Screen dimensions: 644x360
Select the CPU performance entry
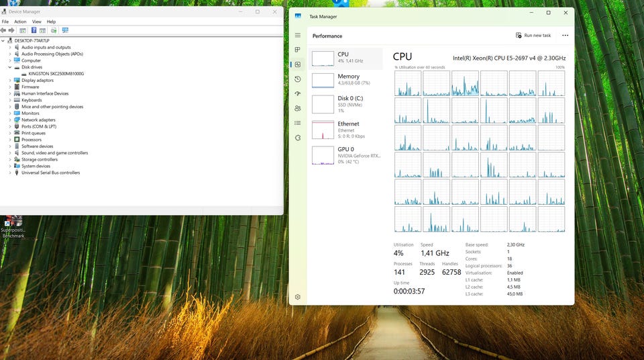tap(346, 58)
